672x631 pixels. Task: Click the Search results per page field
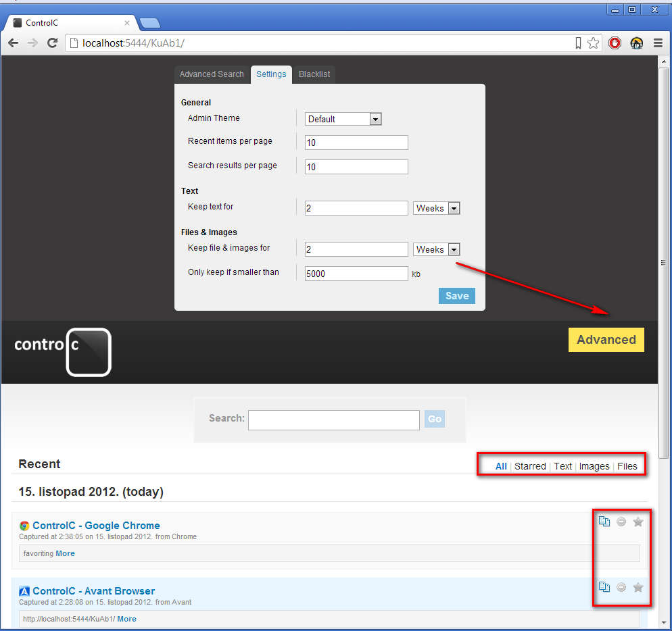click(x=356, y=167)
